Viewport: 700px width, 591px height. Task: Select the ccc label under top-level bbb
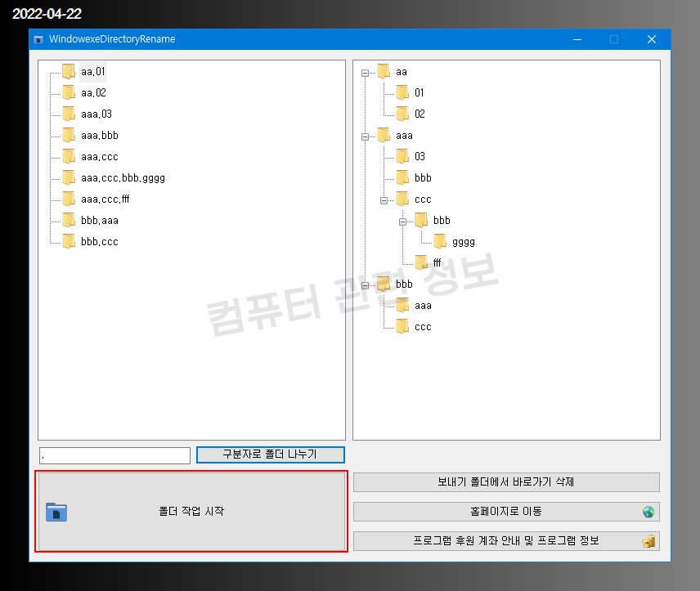click(423, 327)
